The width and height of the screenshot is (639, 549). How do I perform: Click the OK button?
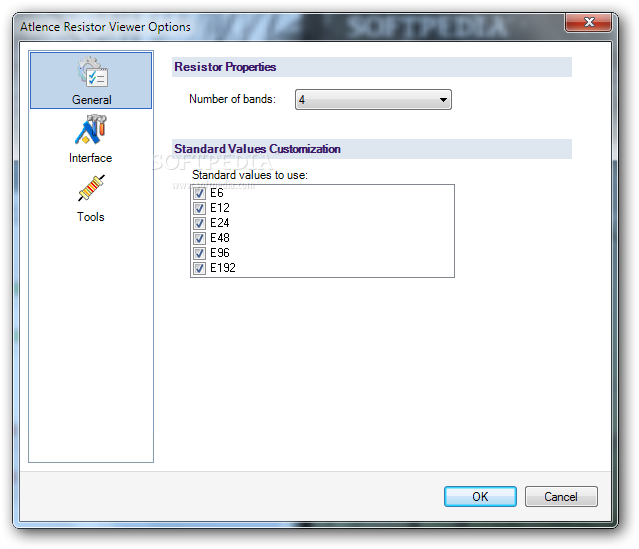(x=480, y=496)
